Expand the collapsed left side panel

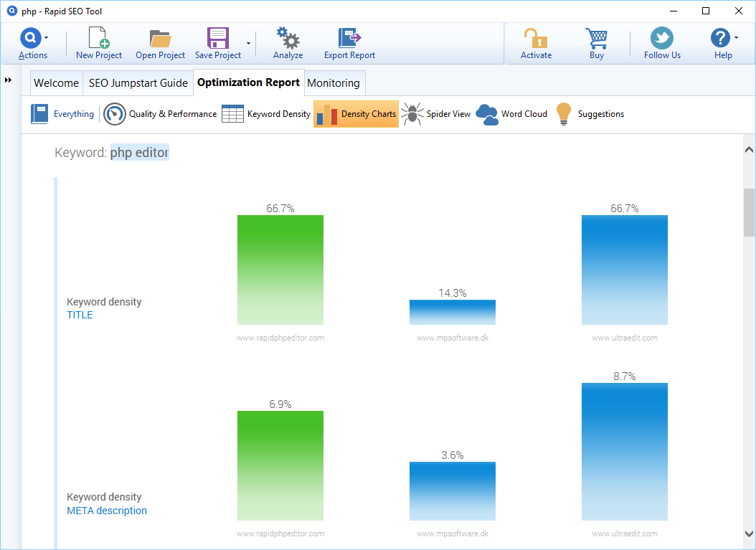tap(9, 80)
